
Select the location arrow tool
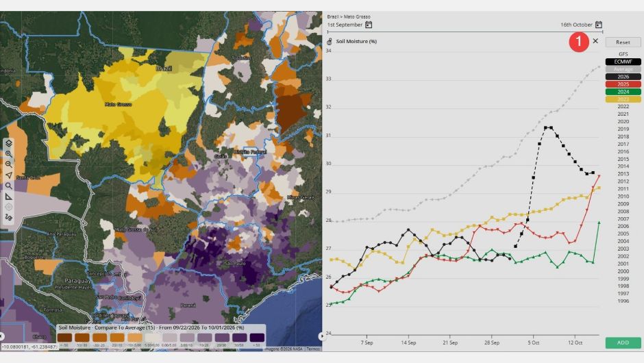click(9, 175)
